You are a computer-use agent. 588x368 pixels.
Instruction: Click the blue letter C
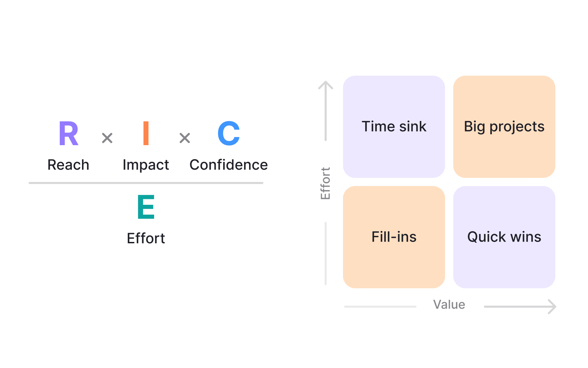229,134
